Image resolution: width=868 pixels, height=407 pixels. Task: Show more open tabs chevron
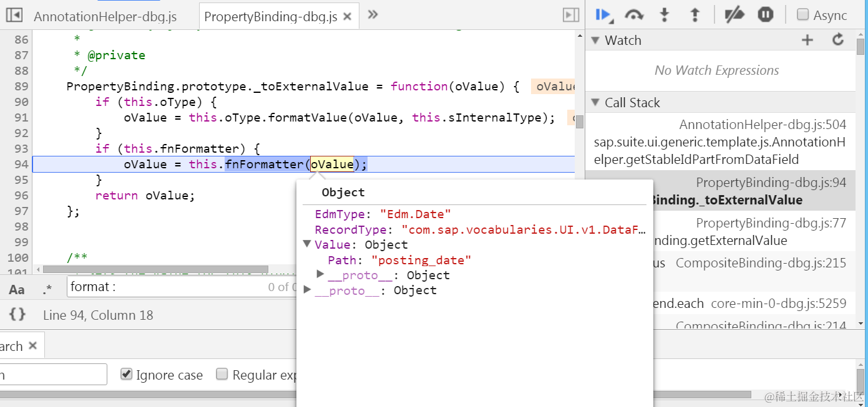click(373, 14)
